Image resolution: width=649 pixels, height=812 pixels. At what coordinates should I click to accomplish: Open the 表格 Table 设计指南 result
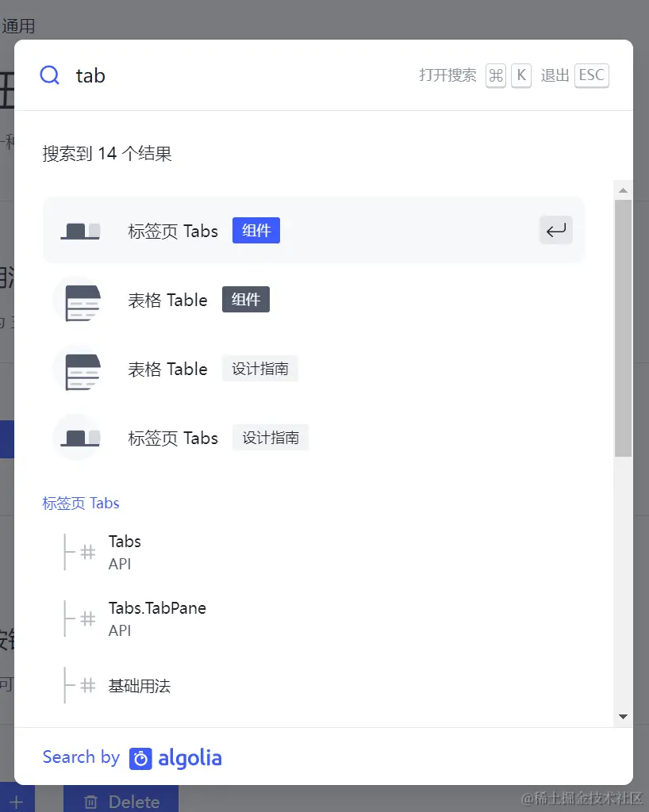[x=314, y=369]
